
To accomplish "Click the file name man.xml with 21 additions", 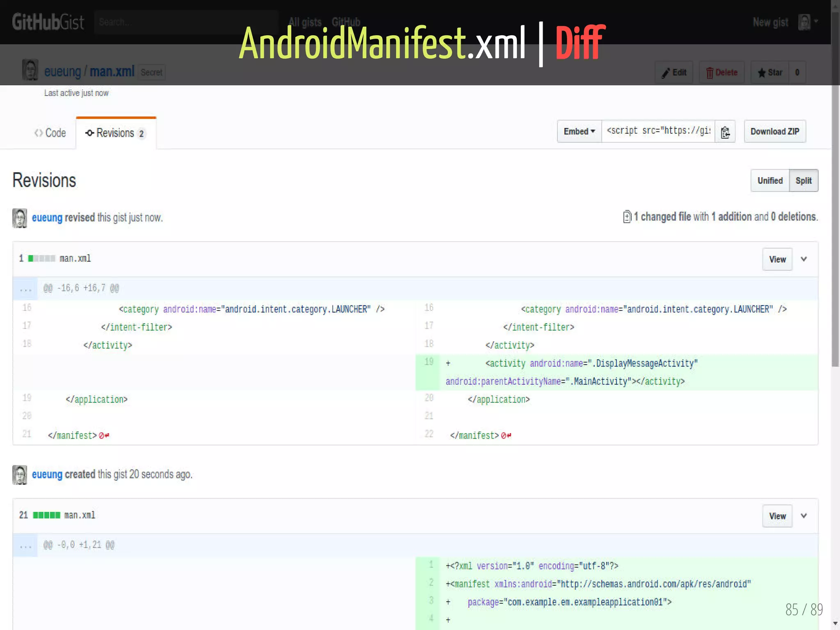I will click(80, 515).
